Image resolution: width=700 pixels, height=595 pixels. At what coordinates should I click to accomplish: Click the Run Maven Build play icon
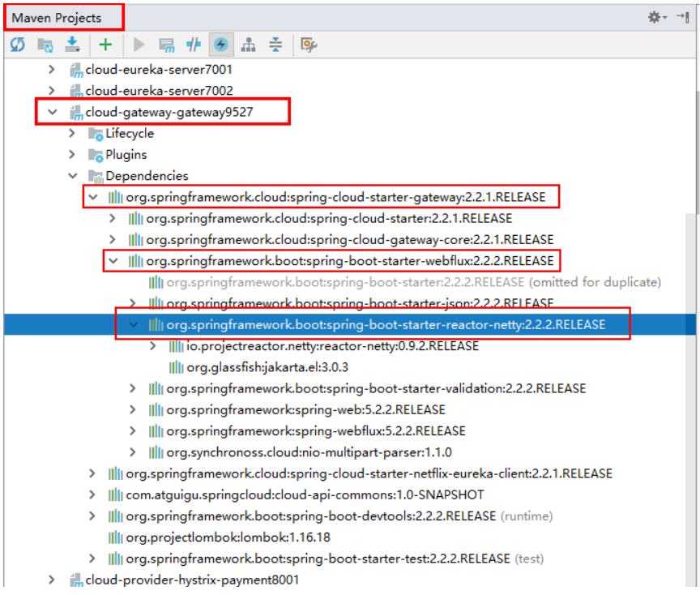click(139, 45)
